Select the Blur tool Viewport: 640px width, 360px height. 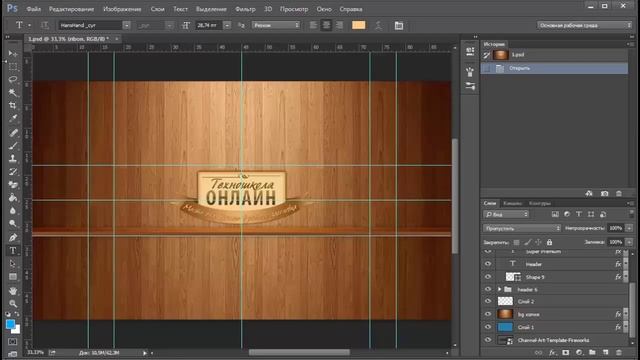(x=13, y=211)
